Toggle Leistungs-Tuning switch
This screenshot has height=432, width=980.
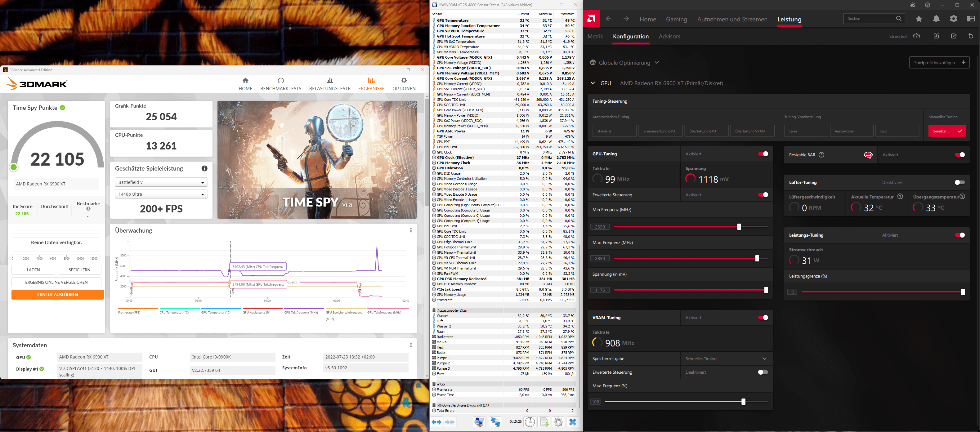tap(960, 235)
